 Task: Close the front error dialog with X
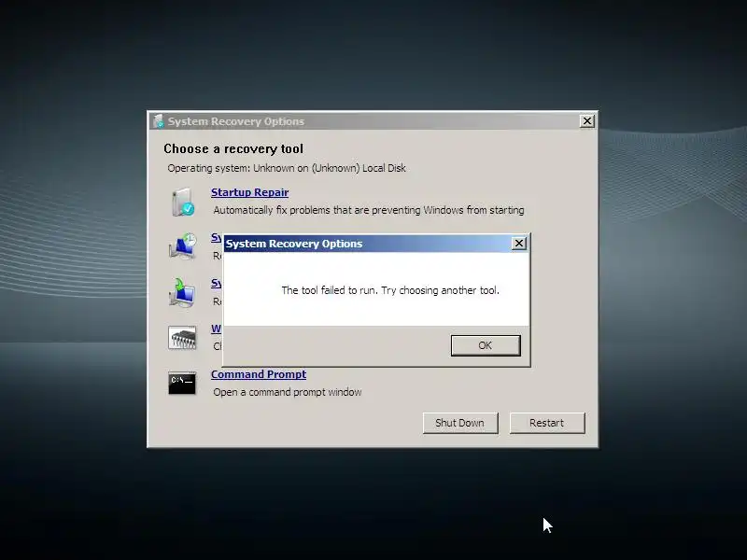click(519, 244)
